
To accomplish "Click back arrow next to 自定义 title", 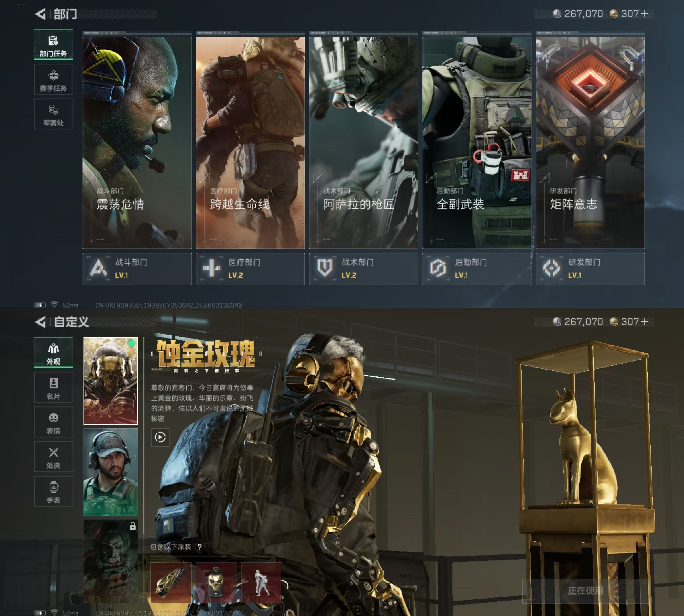I will point(40,322).
